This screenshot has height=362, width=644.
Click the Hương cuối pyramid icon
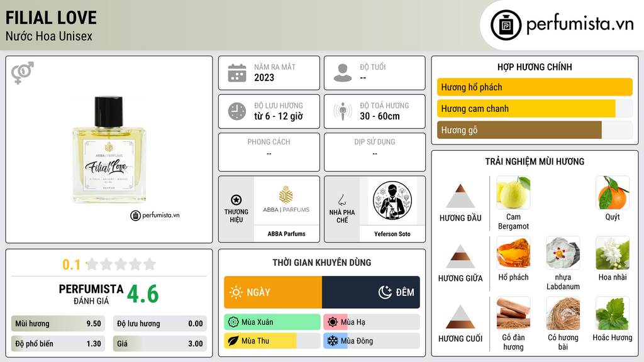click(460, 317)
